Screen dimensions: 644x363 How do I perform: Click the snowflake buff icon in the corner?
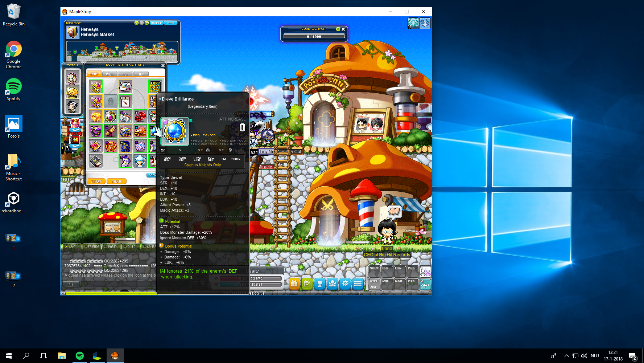tap(425, 23)
